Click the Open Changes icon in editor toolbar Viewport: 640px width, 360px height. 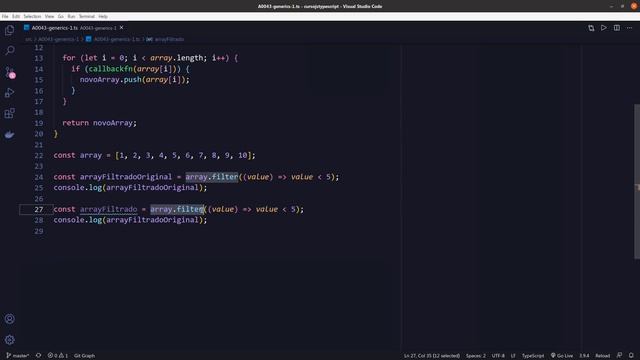pyautogui.click(x=591, y=28)
